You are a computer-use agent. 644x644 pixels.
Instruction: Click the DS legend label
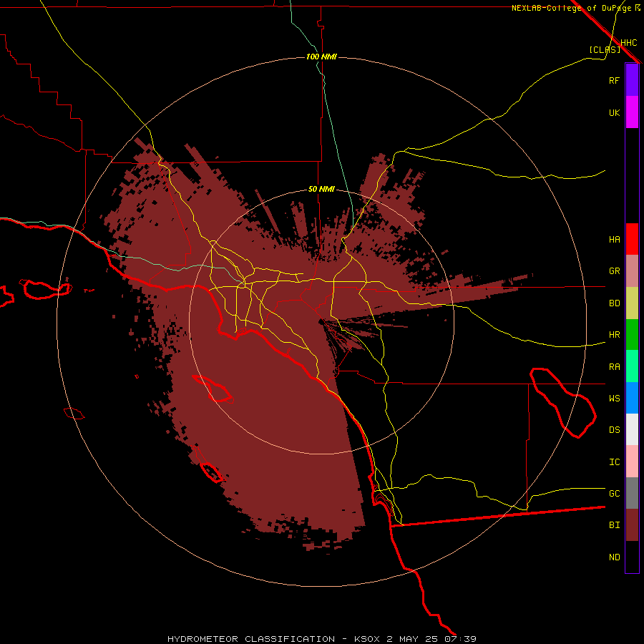614,430
